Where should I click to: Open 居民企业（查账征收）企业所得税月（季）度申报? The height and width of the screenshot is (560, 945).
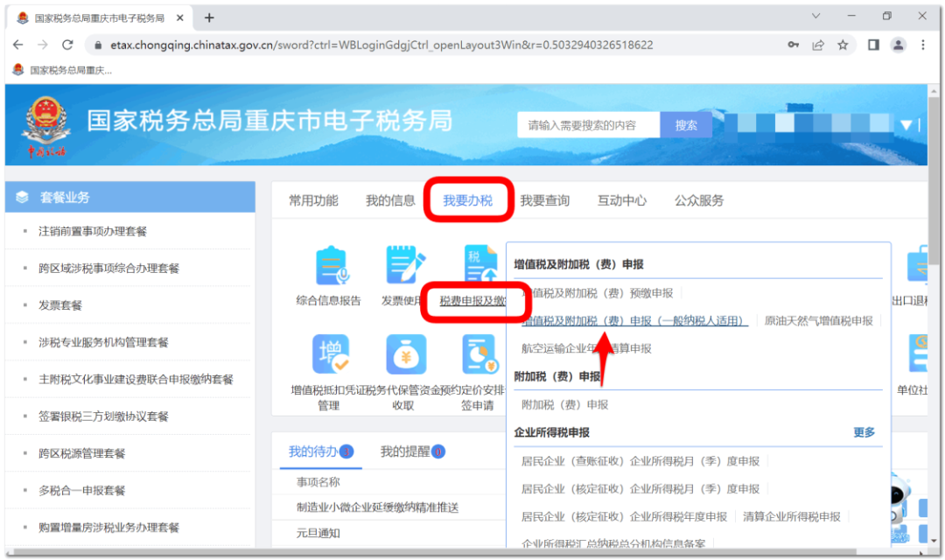tap(640, 461)
